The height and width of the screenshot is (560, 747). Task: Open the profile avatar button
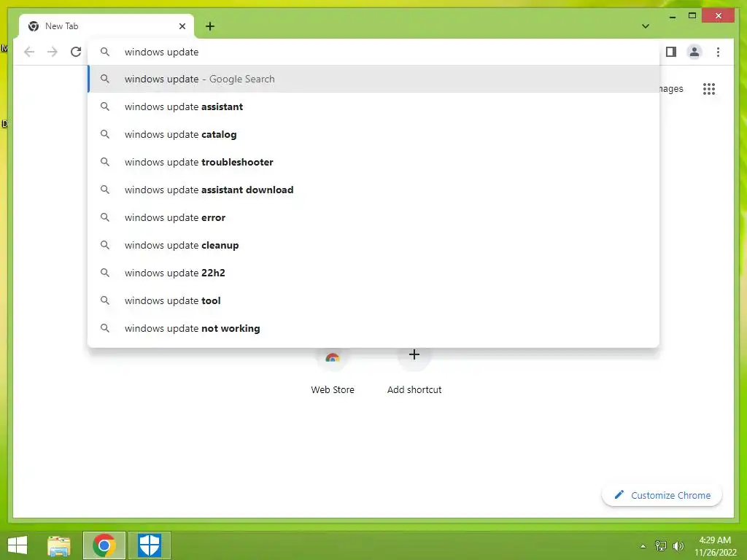click(694, 52)
